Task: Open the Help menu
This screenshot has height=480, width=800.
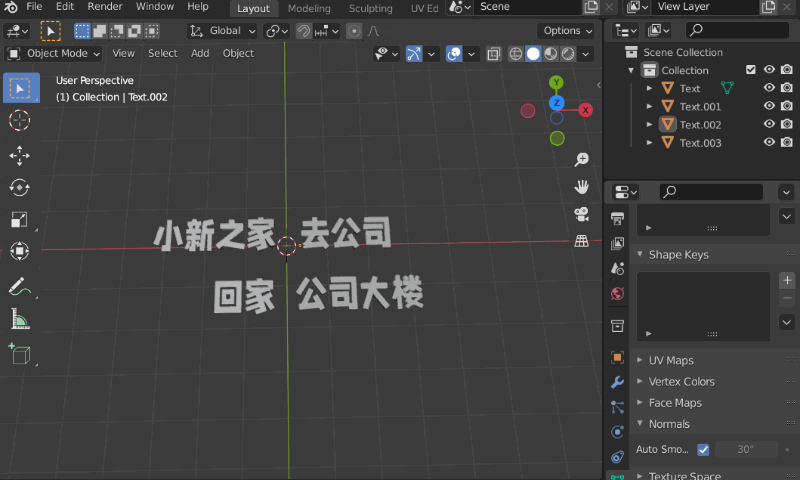Action: pos(197,7)
